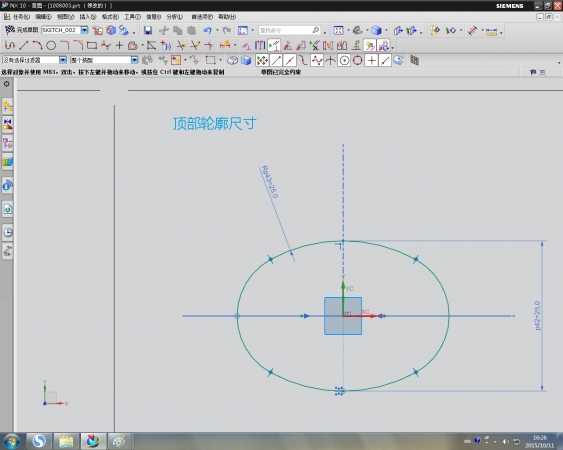Select the Make Corner tool
Screen dimensions: 563x450
[209, 46]
